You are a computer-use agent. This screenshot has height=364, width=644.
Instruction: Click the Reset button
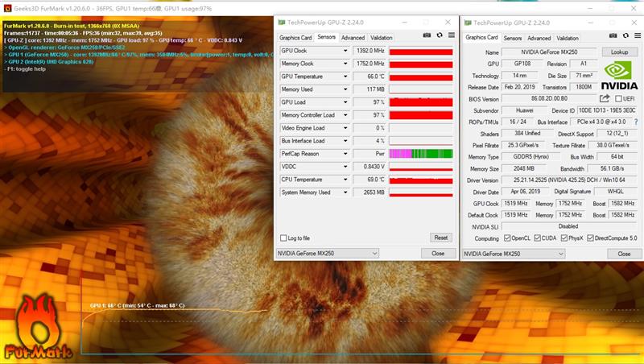[440, 238]
